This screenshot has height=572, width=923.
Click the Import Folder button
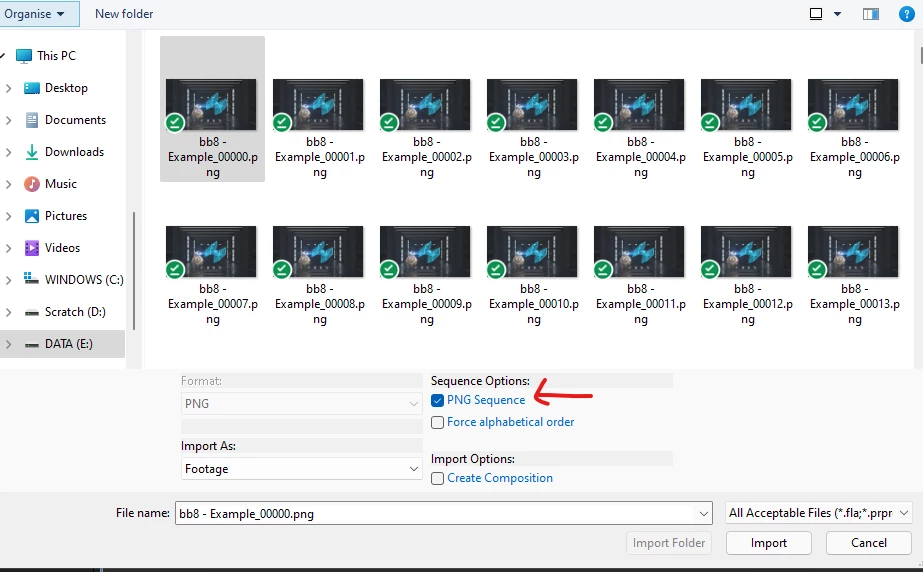coord(669,543)
